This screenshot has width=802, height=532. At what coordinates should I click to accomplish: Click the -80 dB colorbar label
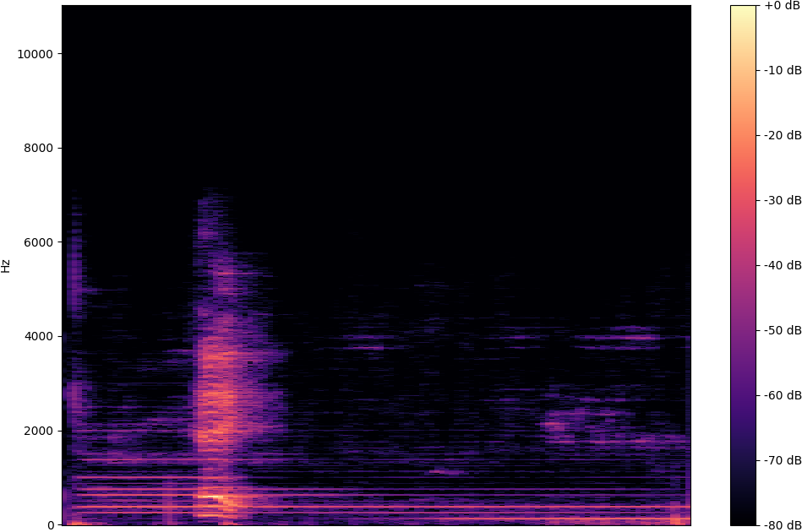[783, 525]
